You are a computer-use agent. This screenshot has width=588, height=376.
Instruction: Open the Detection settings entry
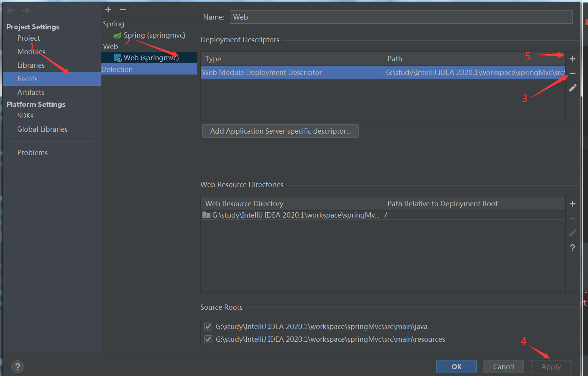117,69
